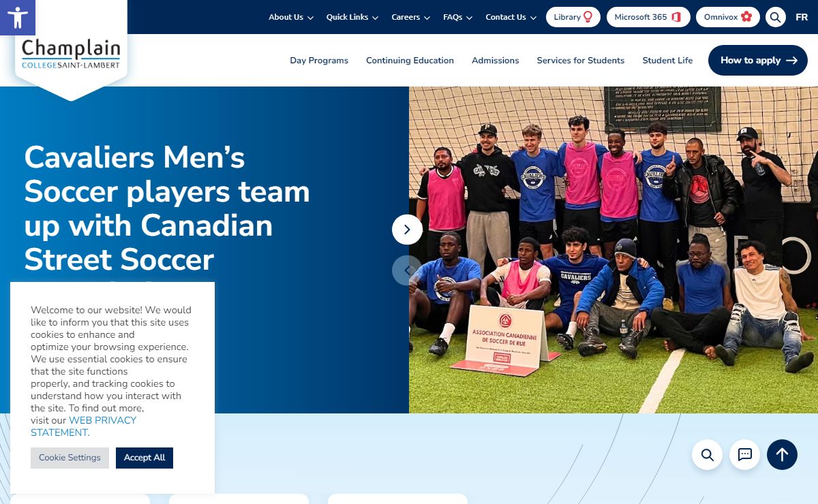
Task: Go to next slide with right chevron
Action: click(x=407, y=230)
